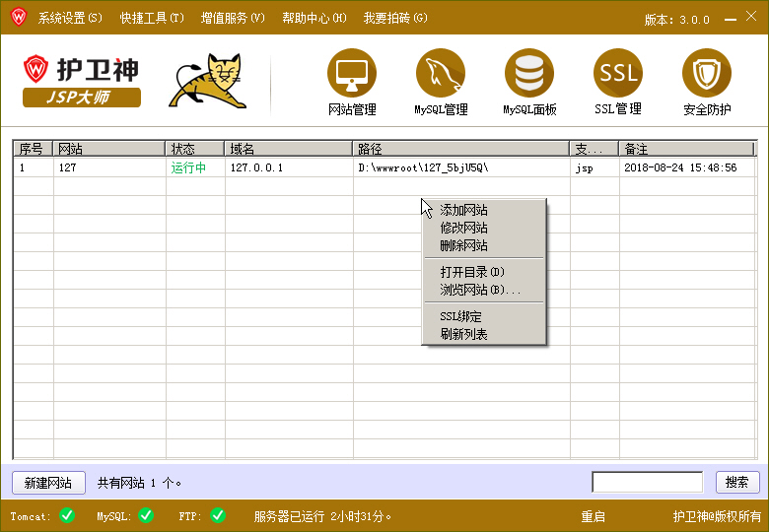Viewport: 769px width, 532px height.
Task: Open the 增值服务 menu
Action: [x=233, y=18]
